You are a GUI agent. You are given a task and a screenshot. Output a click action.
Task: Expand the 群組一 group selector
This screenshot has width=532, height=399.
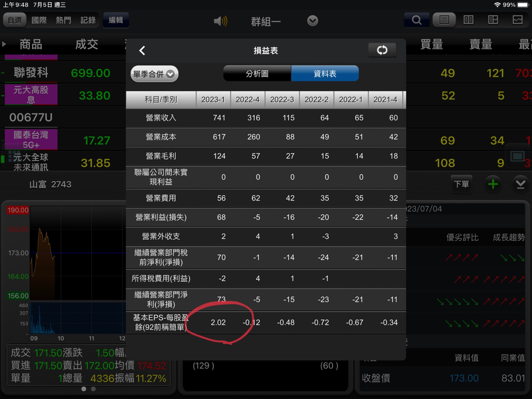[313, 21]
